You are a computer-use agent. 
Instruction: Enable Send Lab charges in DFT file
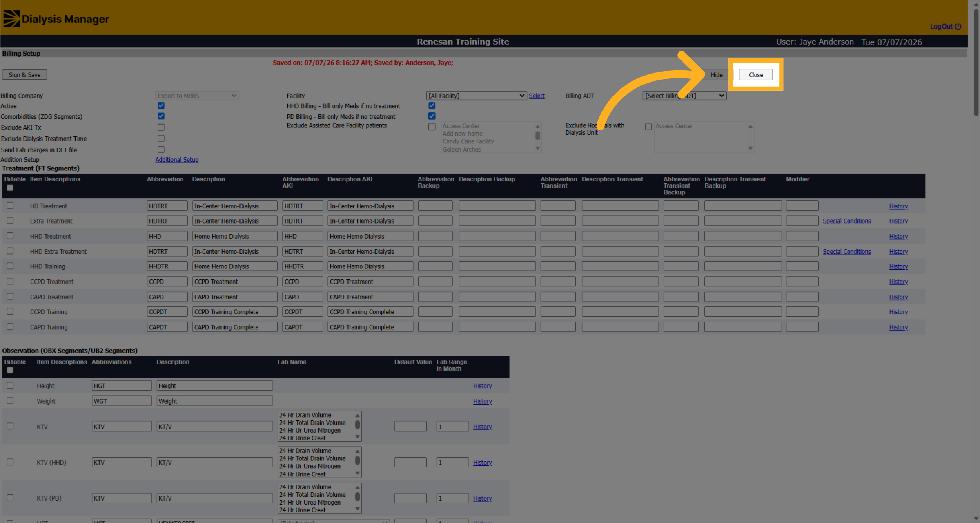161,150
